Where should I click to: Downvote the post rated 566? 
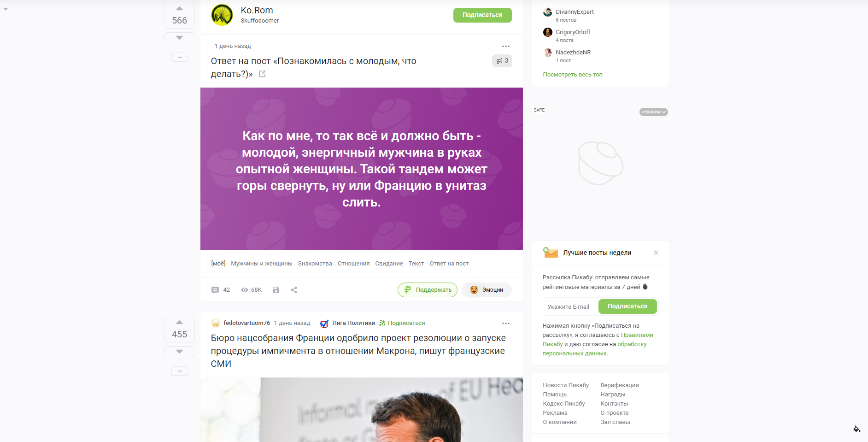point(179,38)
